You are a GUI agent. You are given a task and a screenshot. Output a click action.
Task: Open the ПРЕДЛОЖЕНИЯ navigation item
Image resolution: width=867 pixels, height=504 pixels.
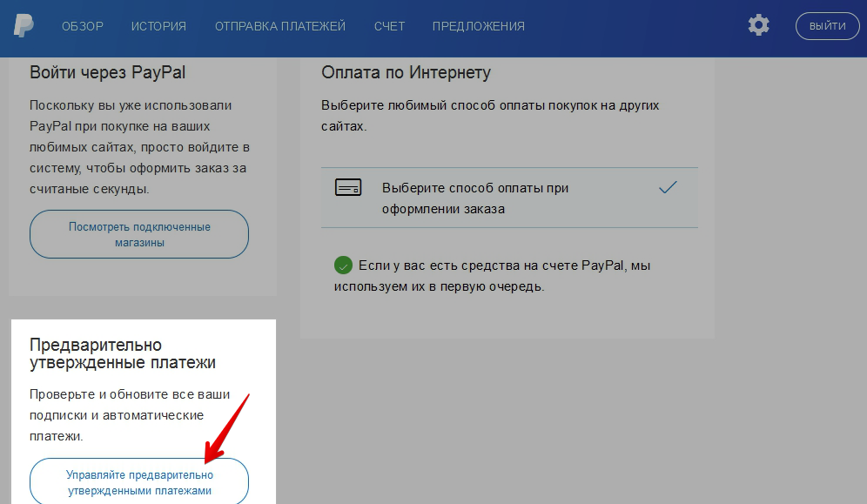[479, 26]
